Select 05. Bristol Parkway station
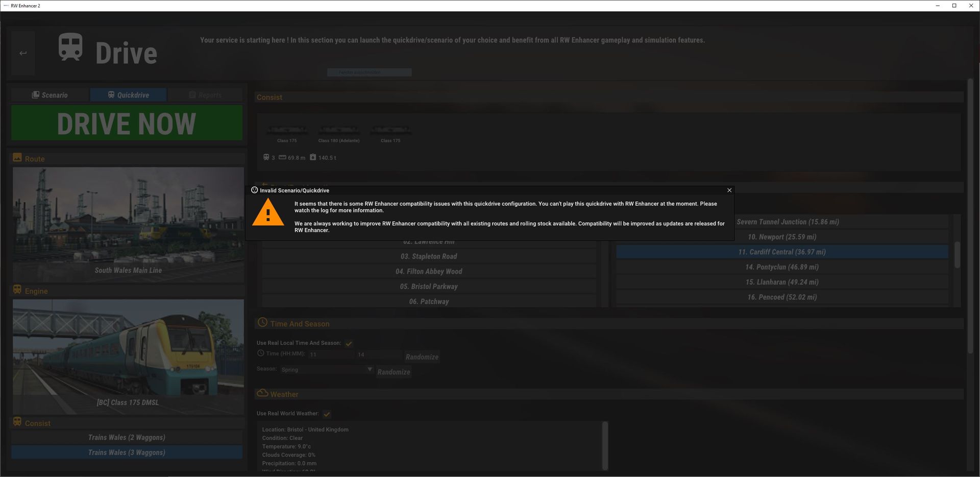The width and height of the screenshot is (980, 477). coord(429,287)
